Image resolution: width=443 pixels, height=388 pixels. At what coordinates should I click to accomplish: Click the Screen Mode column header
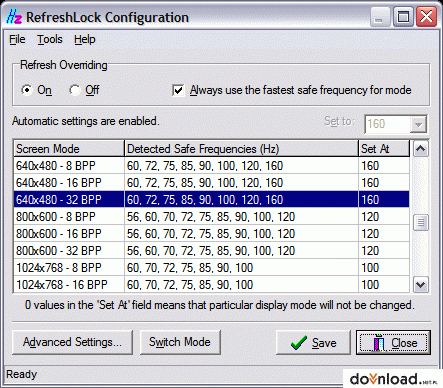pos(69,149)
